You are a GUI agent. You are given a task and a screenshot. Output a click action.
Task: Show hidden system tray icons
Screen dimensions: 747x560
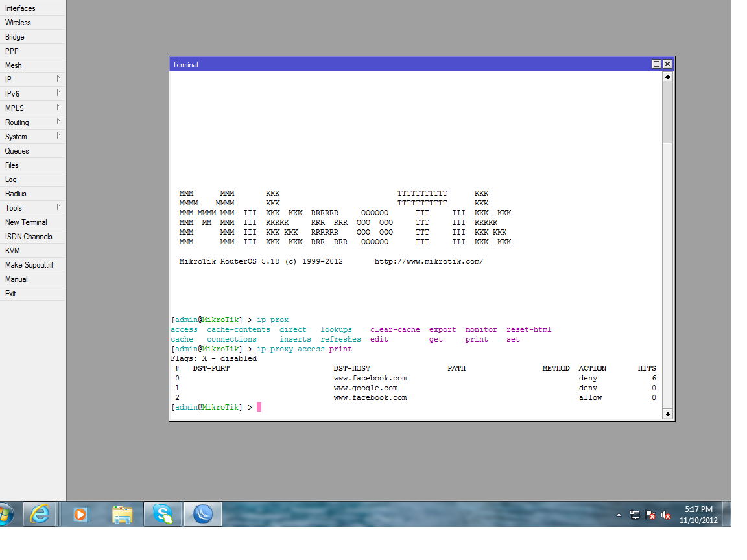click(619, 515)
